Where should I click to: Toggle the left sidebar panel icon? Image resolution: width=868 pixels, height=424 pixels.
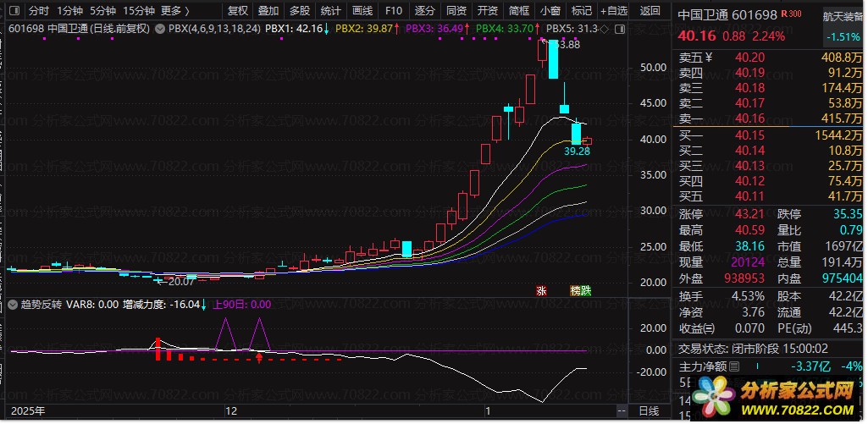pyautogui.click(x=15, y=10)
